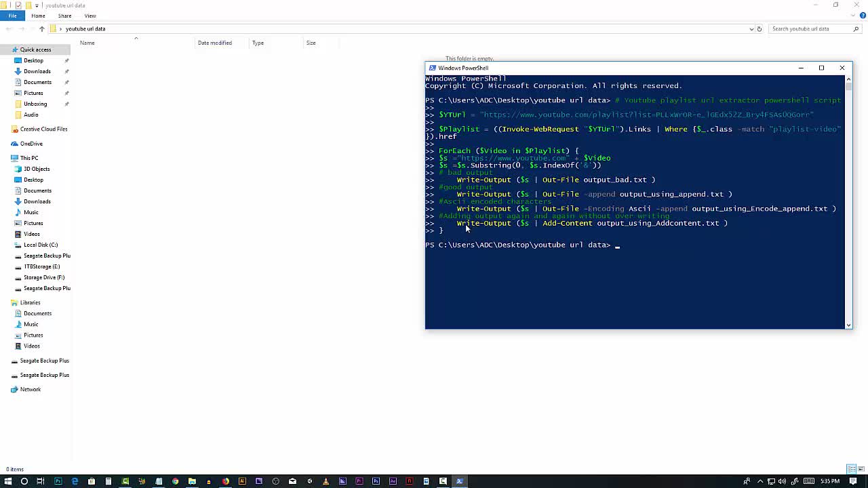Open the network status tray icon
The image size is (868, 488).
tap(771, 481)
